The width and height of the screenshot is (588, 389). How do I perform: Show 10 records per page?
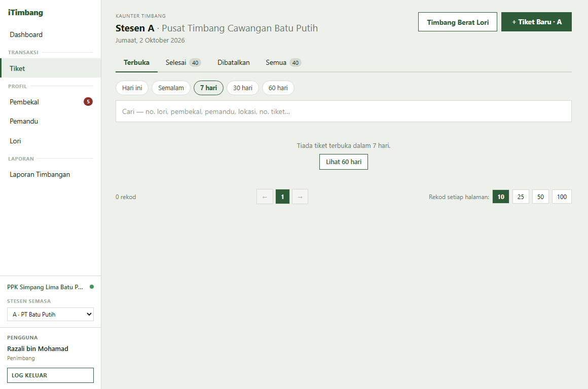pos(501,197)
